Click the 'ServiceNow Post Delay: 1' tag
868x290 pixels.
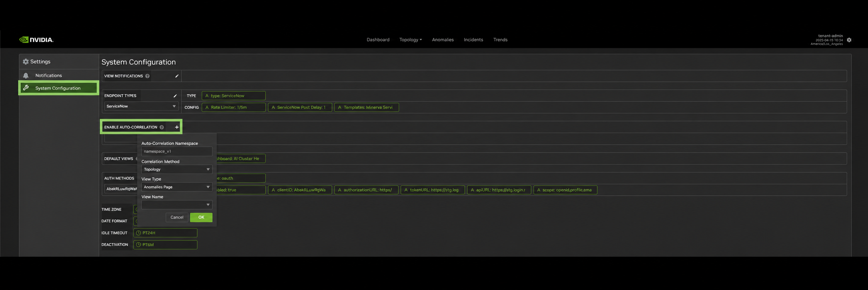pos(300,108)
